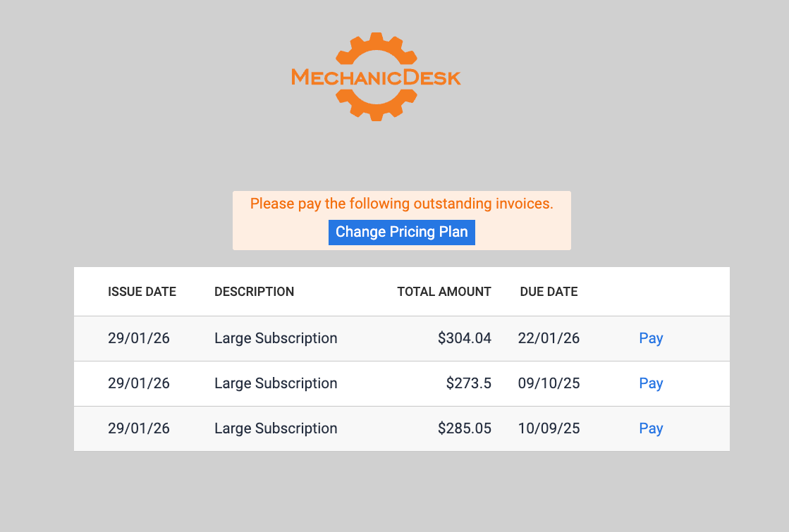Viewport: 789px width, 532px height.
Task: Select the outstanding invoices notice text
Action: click(401, 204)
